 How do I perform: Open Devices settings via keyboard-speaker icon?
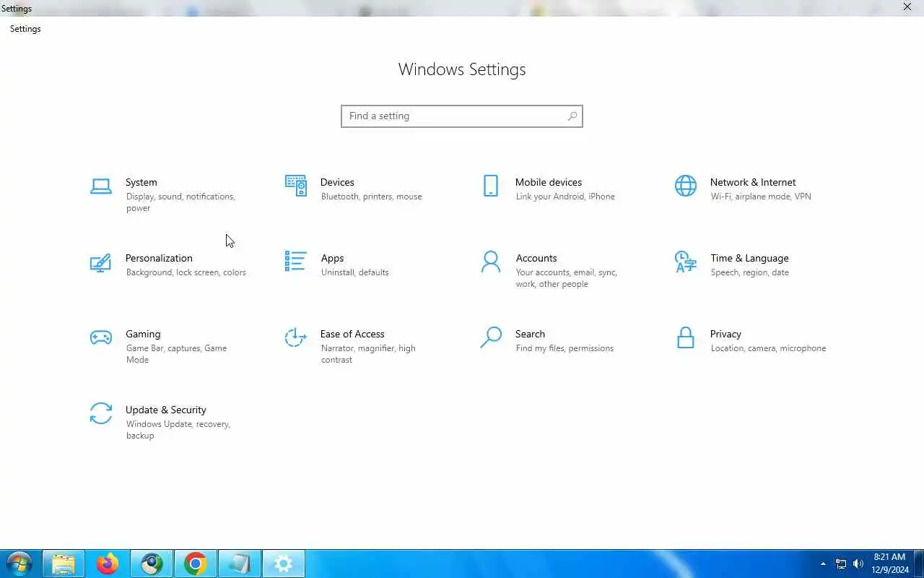[296, 186]
